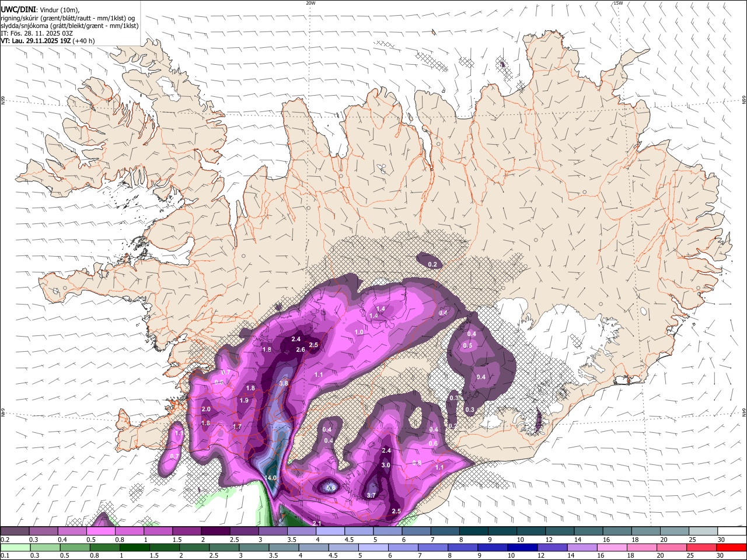This screenshot has width=747, height=560.
Task: Pick the bright red 30 swatch in the bottom legend row
Action: click(x=732, y=548)
